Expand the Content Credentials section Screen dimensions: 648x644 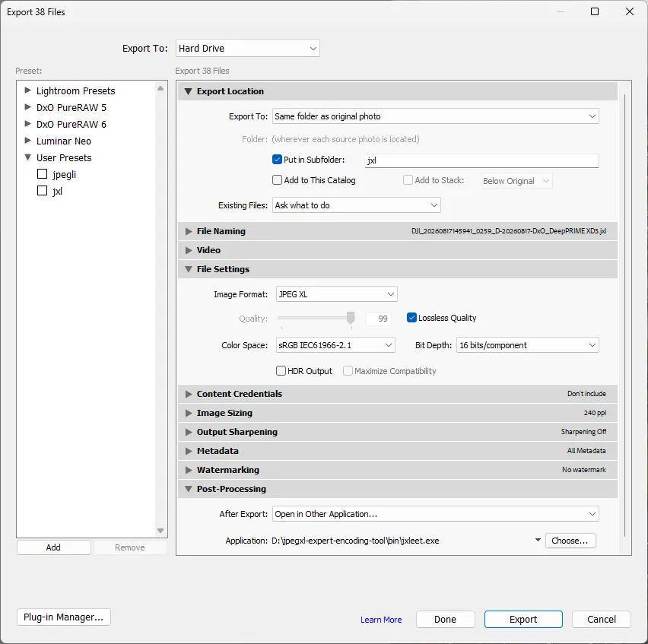(189, 394)
